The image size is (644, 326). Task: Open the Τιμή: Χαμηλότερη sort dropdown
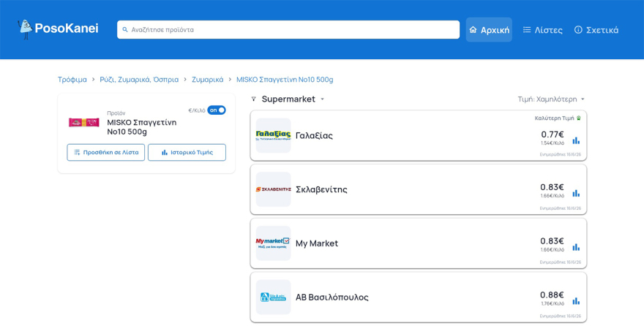[551, 99]
